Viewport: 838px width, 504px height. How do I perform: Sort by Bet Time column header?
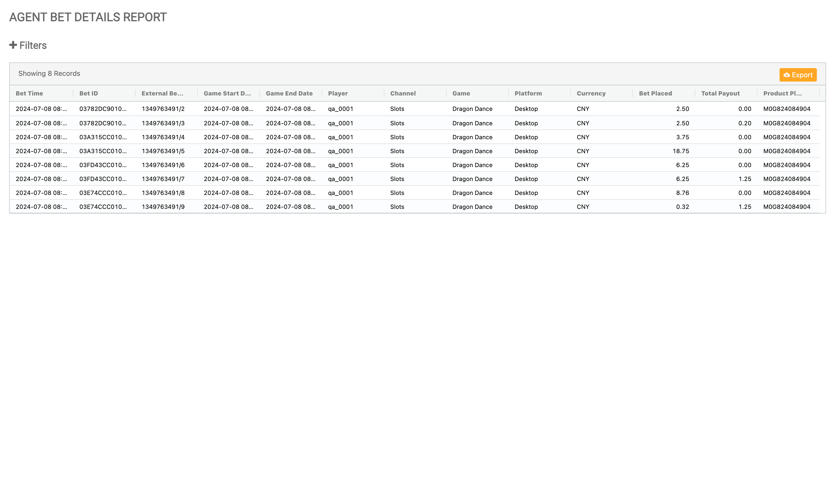click(29, 93)
